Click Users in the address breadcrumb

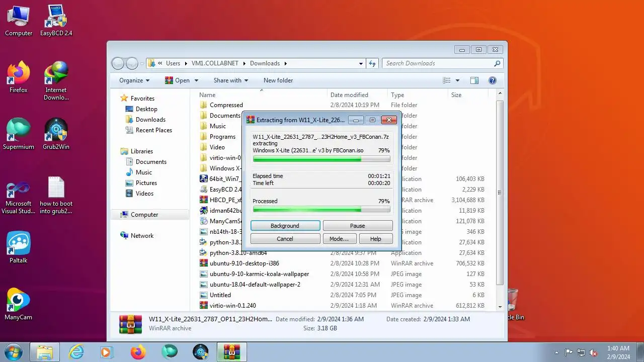pos(173,63)
